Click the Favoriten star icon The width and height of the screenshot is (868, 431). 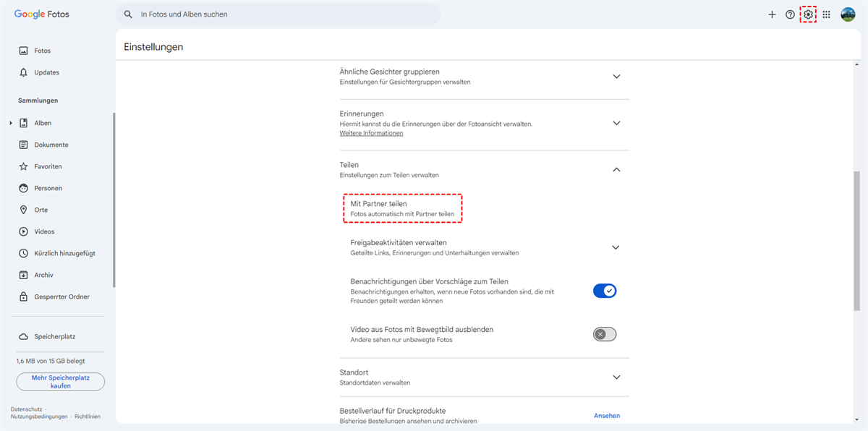click(24, 166)
